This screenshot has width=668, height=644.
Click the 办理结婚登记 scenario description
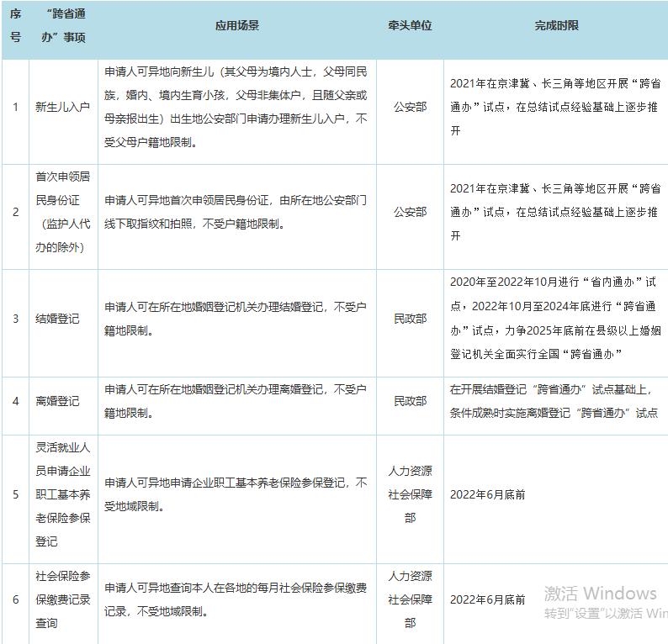click(236, 319)
